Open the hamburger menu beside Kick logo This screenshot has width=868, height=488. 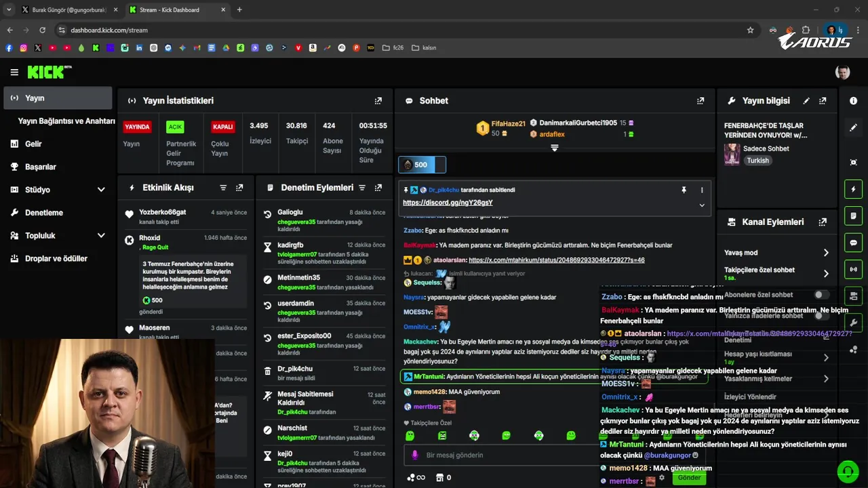(x=14, y=73)
